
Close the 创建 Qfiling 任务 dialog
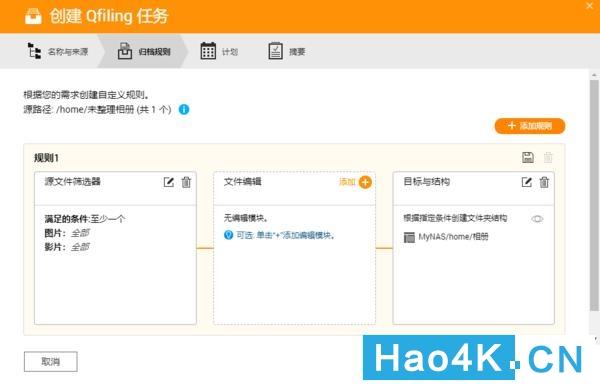pos(590,6)
